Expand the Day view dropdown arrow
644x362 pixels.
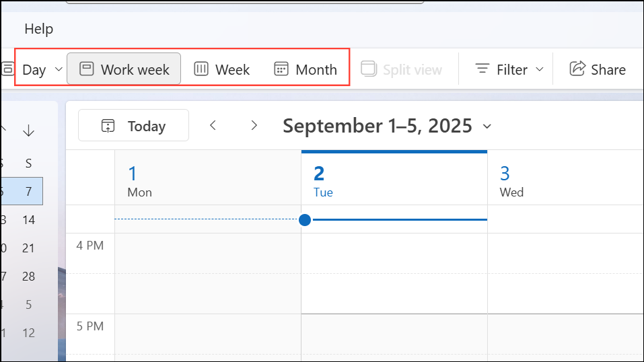coord(59,69)
